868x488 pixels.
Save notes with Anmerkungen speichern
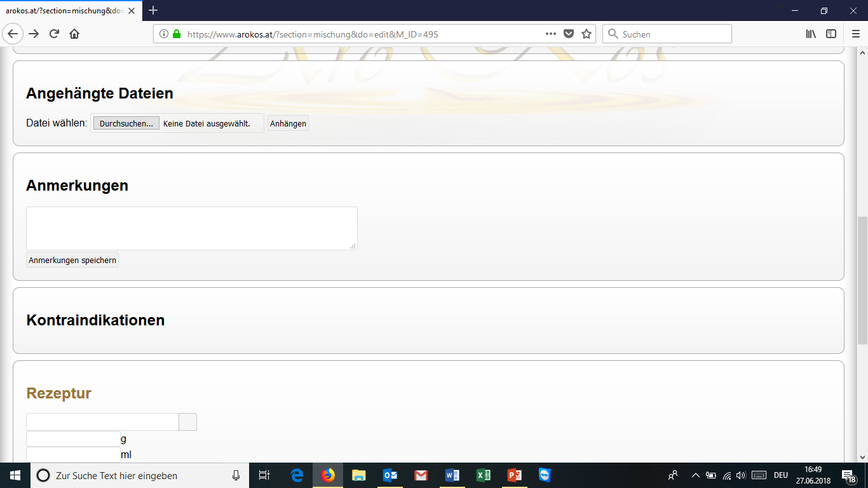(x=72, y=260)
